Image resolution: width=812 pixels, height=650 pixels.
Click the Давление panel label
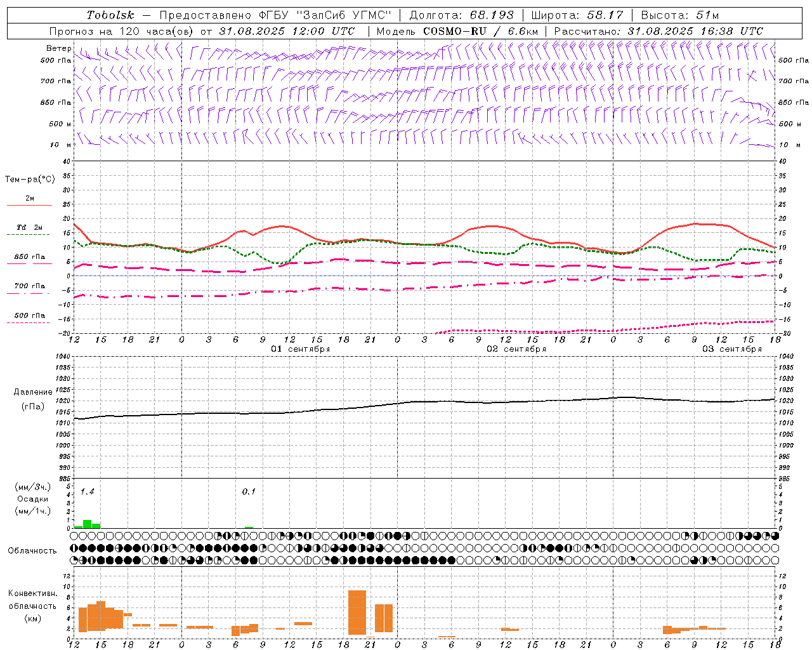tap(33, 392)
